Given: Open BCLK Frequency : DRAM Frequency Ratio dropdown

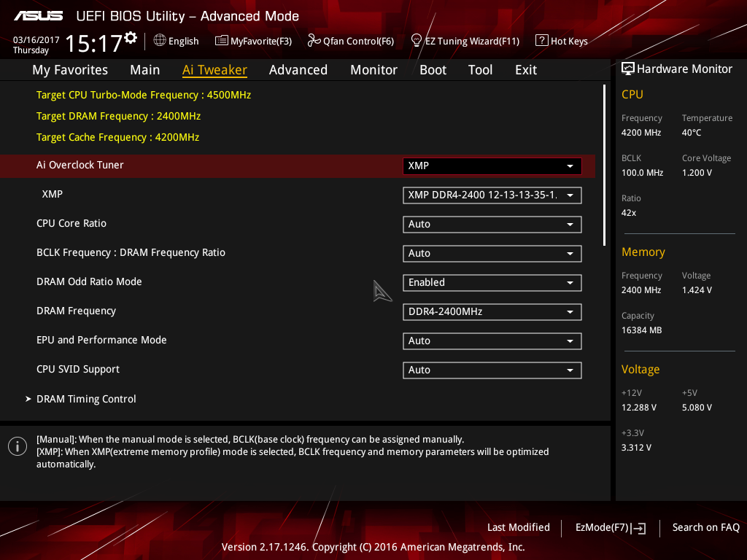Looking at the screenshot, I should coord(492,253).
